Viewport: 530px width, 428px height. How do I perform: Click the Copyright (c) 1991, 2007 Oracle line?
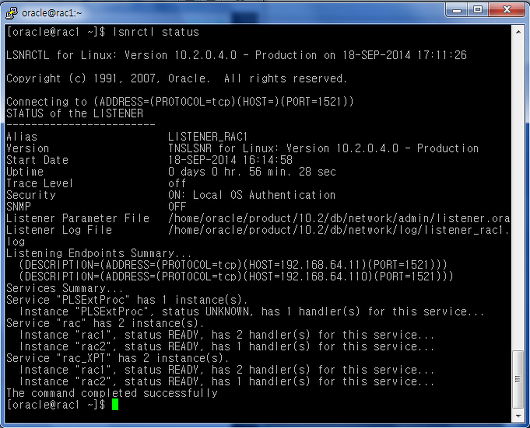[x=176, y=78]
